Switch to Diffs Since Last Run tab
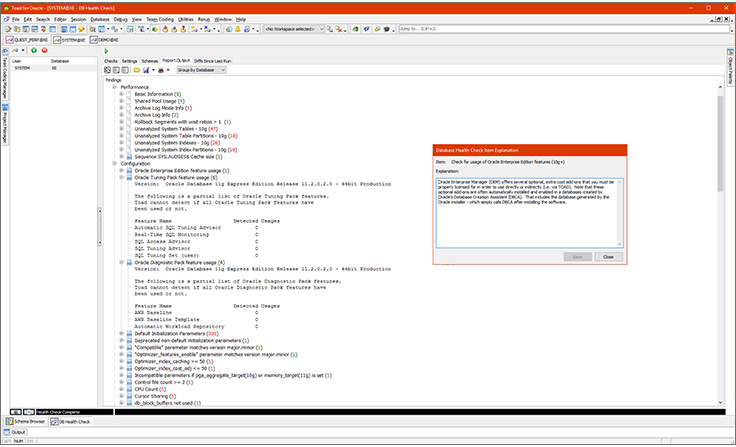The width and height of the screenshot is (736, 447). coord(213,61)
